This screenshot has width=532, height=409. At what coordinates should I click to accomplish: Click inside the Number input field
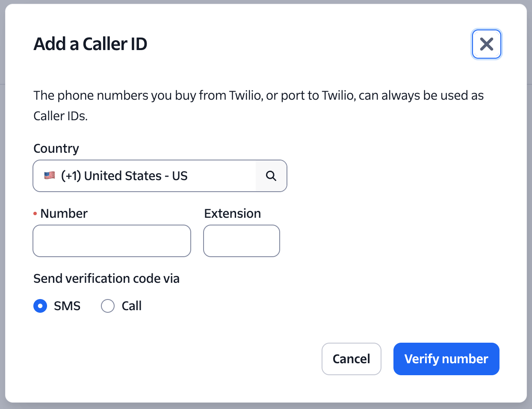coord(112,240)
